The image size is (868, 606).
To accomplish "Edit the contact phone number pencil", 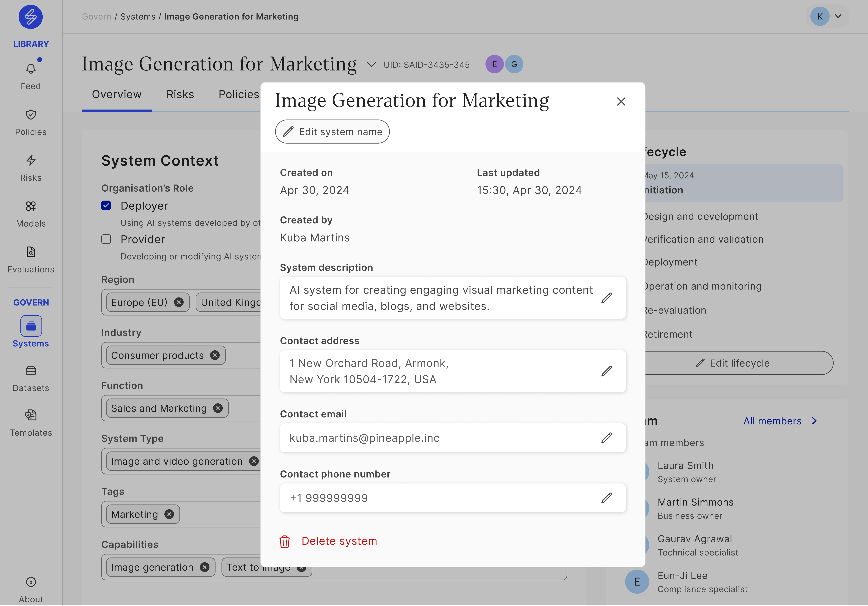I will [607, 498].
